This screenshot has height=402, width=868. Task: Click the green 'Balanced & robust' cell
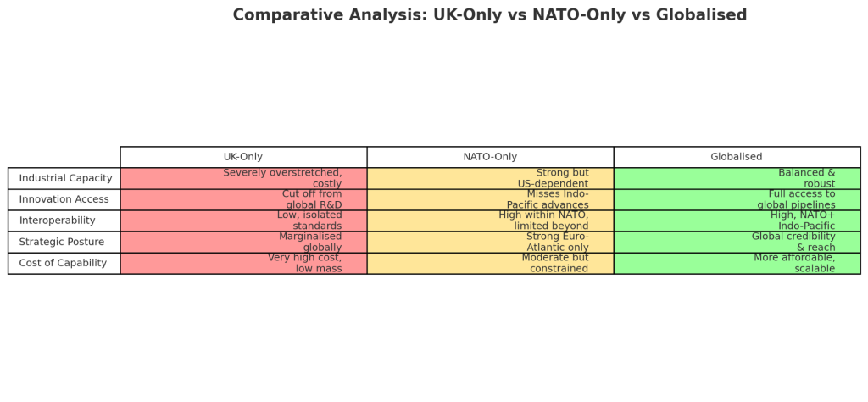click(737, 178)
